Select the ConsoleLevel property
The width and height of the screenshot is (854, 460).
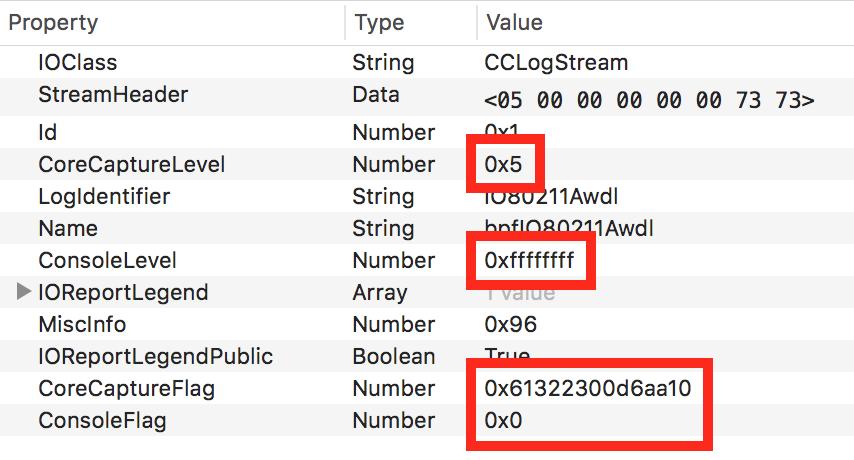pos(107,260)
